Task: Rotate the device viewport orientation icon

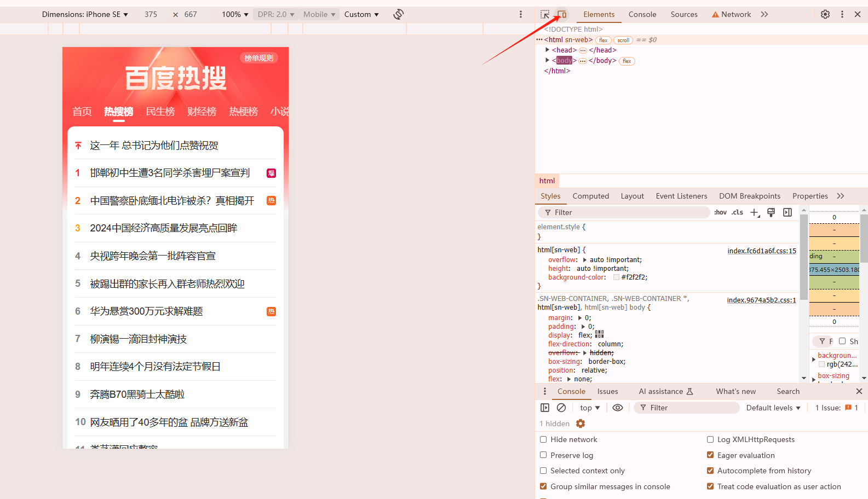Action: (399, 14)
